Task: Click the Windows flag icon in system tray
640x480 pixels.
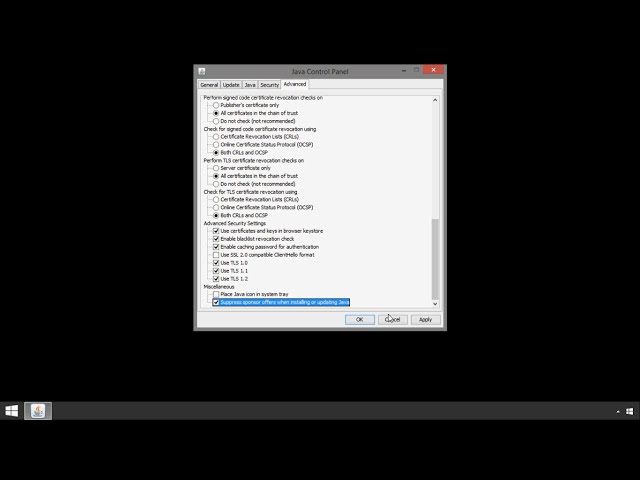Action: (x=629, y=411)
